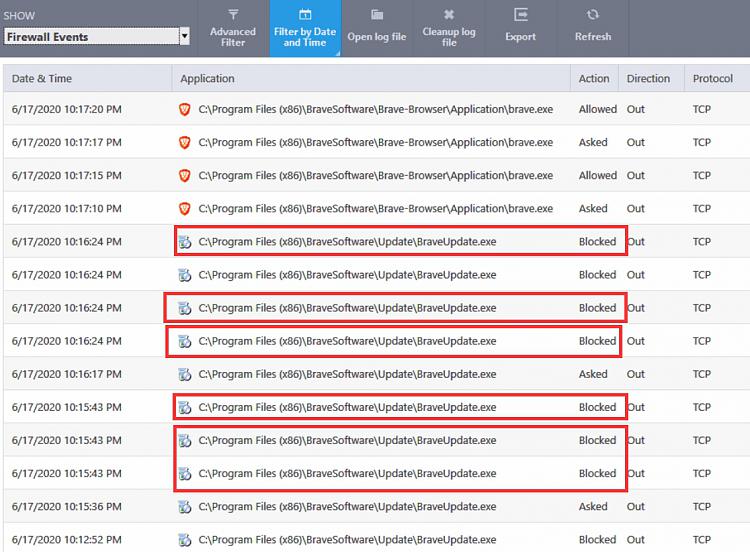Click TCP protocol in 10:17:20 PM row

click(x=702, y=110)
